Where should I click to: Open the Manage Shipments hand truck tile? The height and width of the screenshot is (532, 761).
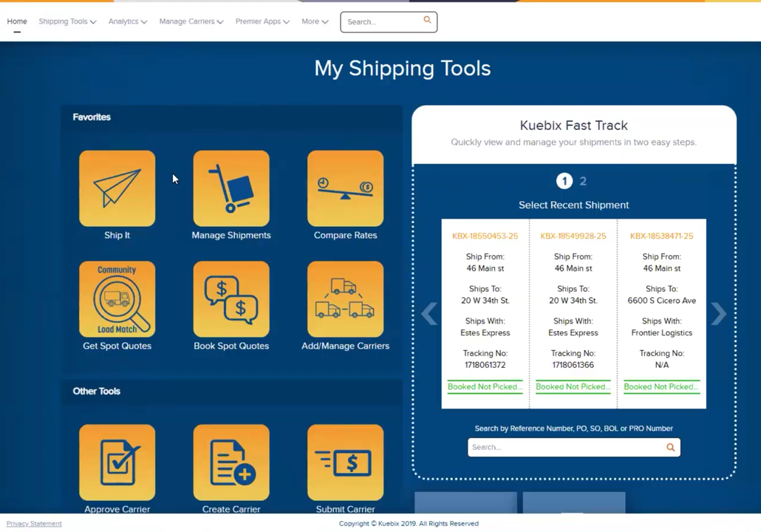pyautogui.click(x=231, y=188)
